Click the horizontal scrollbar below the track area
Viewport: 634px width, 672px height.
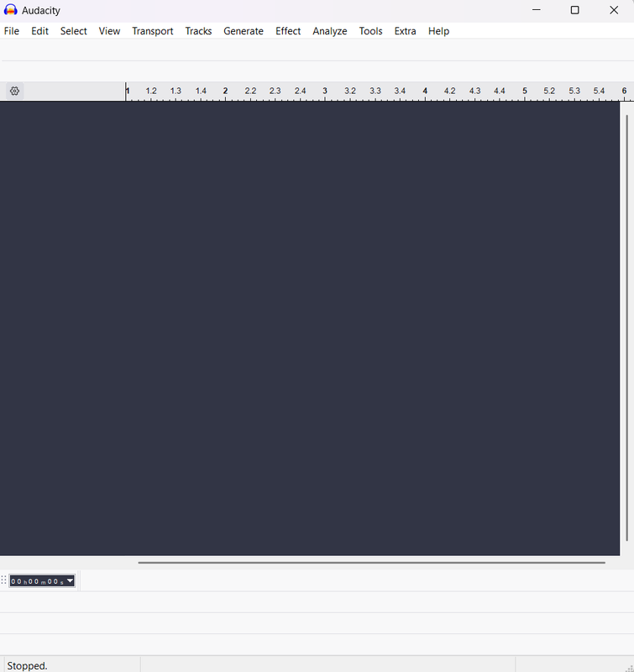click(371, 562)
